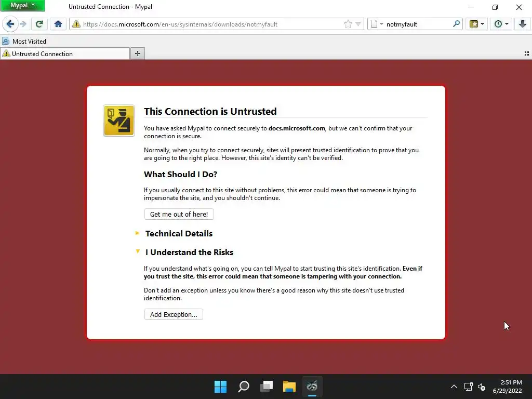532x399 pixels.
Task: Click the Mypal raccoon taskbar icon
Action: (312, 387)
